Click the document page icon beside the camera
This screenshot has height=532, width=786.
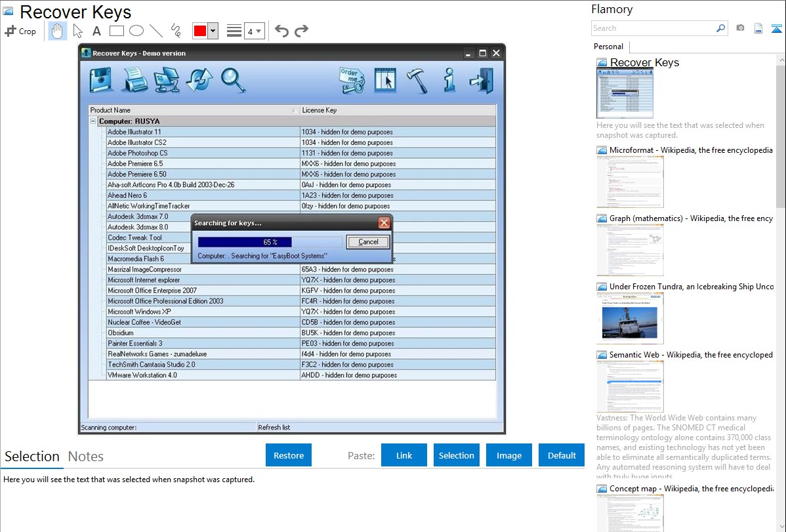(x=758, y=28)
